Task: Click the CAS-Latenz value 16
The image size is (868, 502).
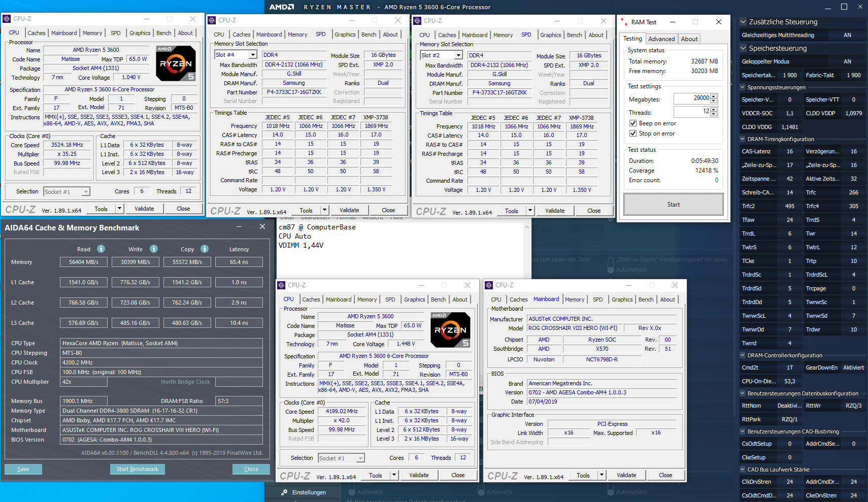Action: 790,151
